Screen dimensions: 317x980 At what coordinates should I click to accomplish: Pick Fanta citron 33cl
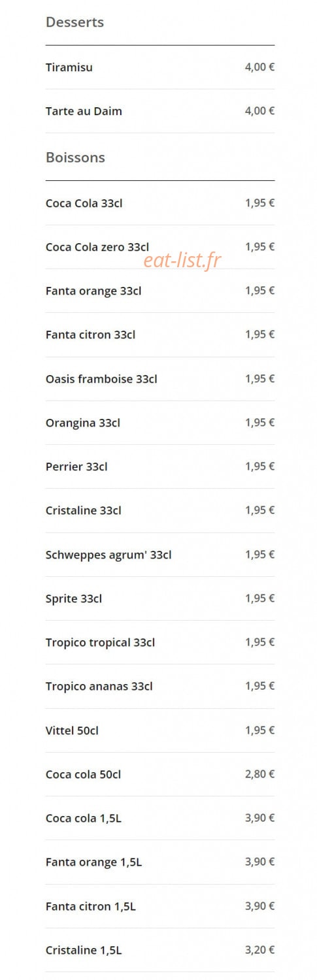[x=160, y=335]
